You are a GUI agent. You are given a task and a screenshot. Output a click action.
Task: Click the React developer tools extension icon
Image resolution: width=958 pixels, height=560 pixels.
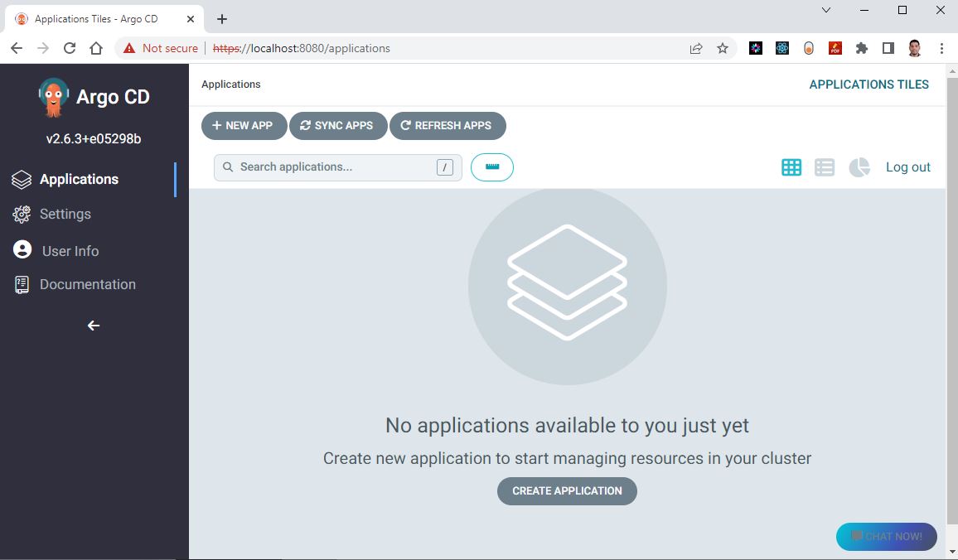point(782,48)
